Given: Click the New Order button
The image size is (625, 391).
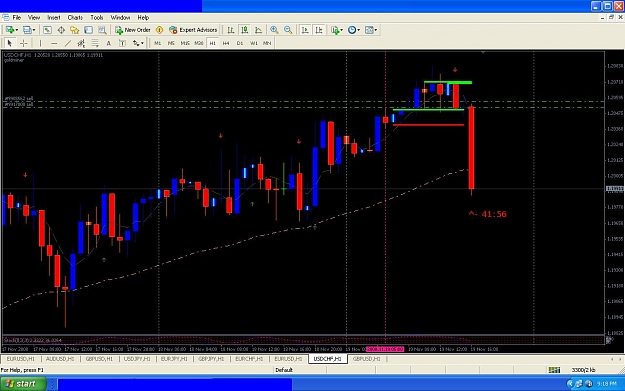Looking at the screenshot, I should [x=133, y=30].
